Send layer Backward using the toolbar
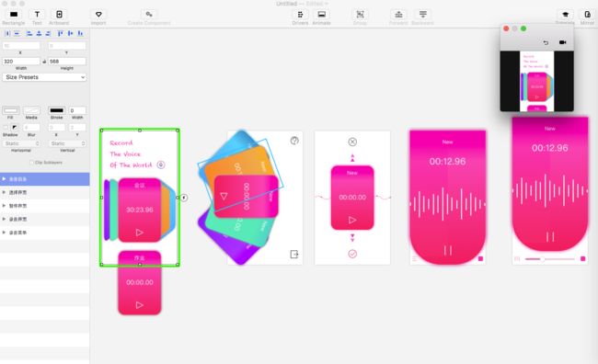This screenshot has height=364, width=598. click(422, 15)
